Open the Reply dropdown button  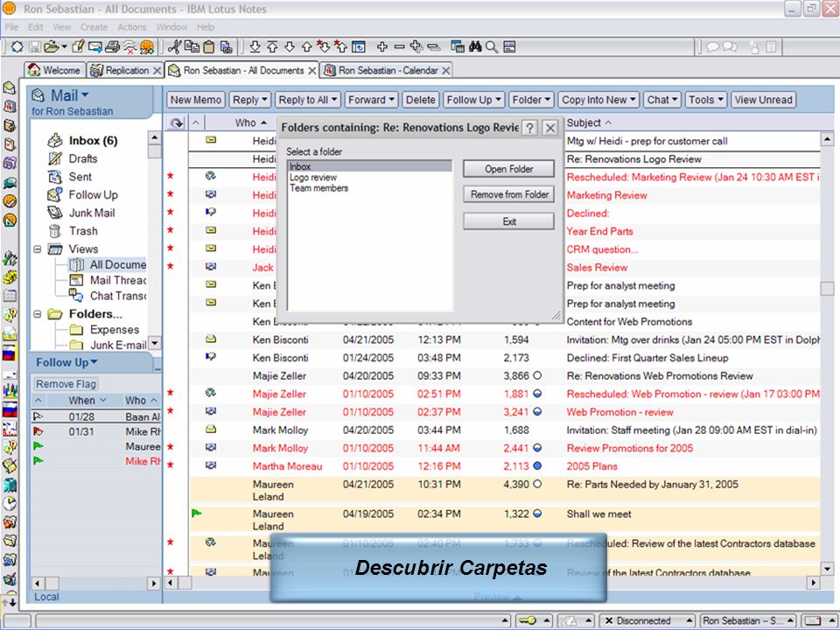click(x=250, y=100)
